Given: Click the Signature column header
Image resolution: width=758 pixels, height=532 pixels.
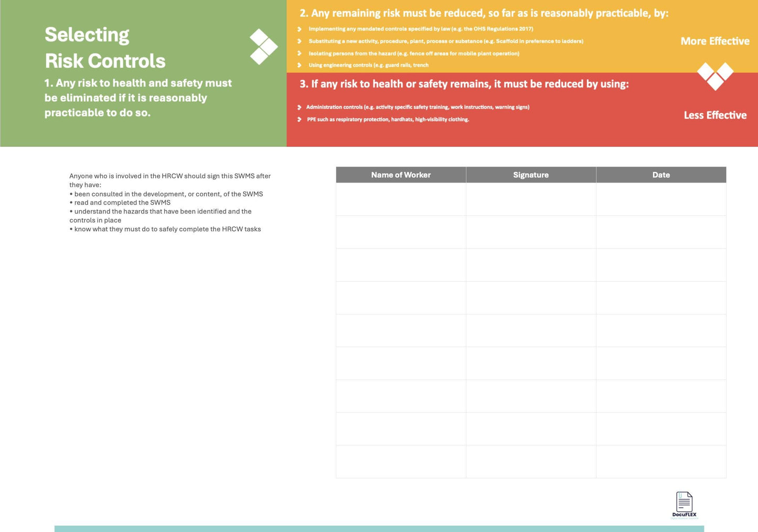Looking at the screenshot, I should 531,175.
